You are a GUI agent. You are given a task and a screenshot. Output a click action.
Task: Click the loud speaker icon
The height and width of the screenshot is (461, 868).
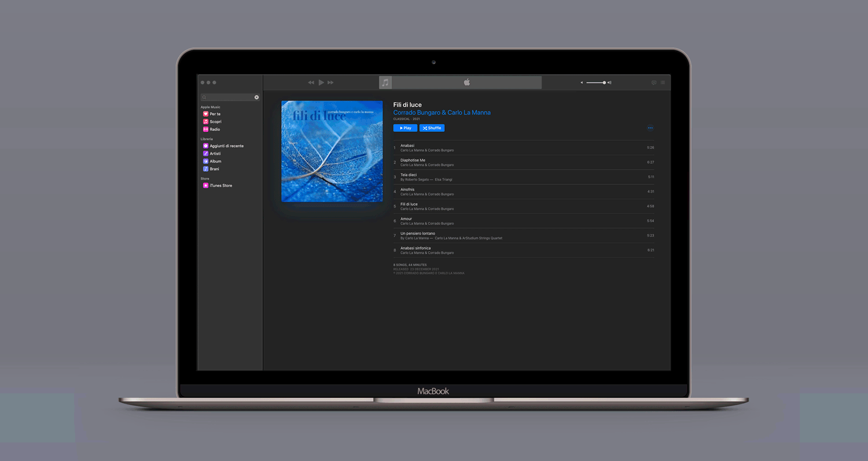coord(609,83)
